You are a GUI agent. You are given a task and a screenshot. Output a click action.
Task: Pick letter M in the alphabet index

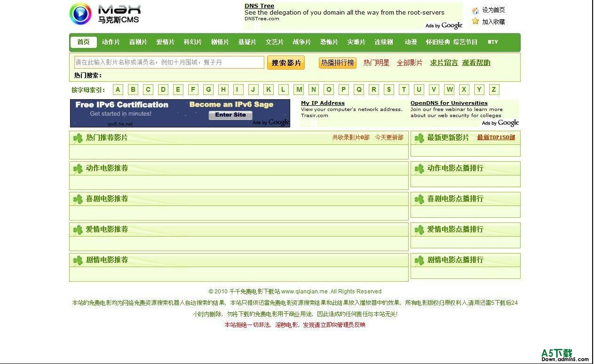tap(299, 90)
